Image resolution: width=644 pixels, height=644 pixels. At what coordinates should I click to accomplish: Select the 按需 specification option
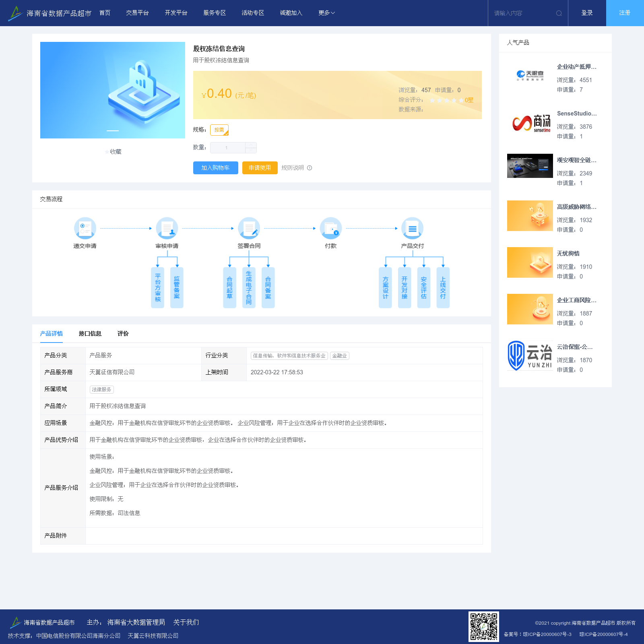coord(219,130)
